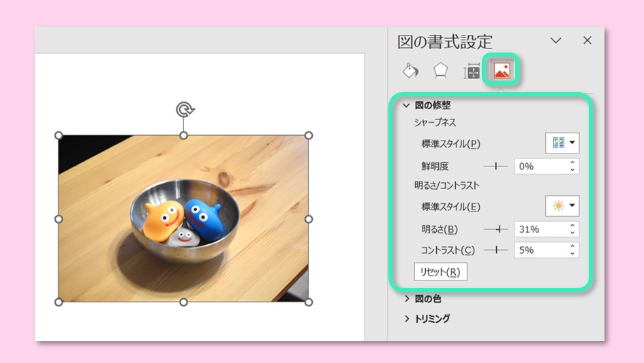
Task: Decrease 明るさ value with down arrow
Action: pos(572,233)
